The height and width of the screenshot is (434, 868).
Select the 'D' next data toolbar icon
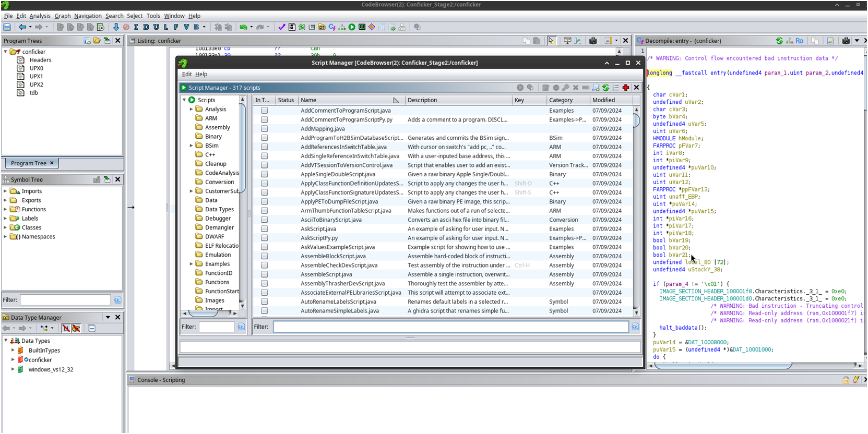[x=146, y=27]
